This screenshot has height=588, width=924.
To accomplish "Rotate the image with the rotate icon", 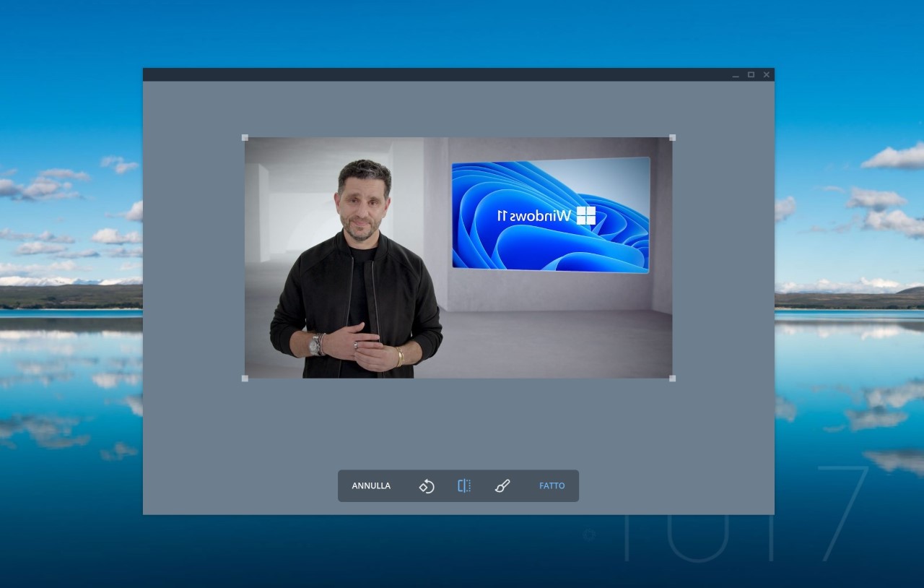I will click(x=427, y=486).
